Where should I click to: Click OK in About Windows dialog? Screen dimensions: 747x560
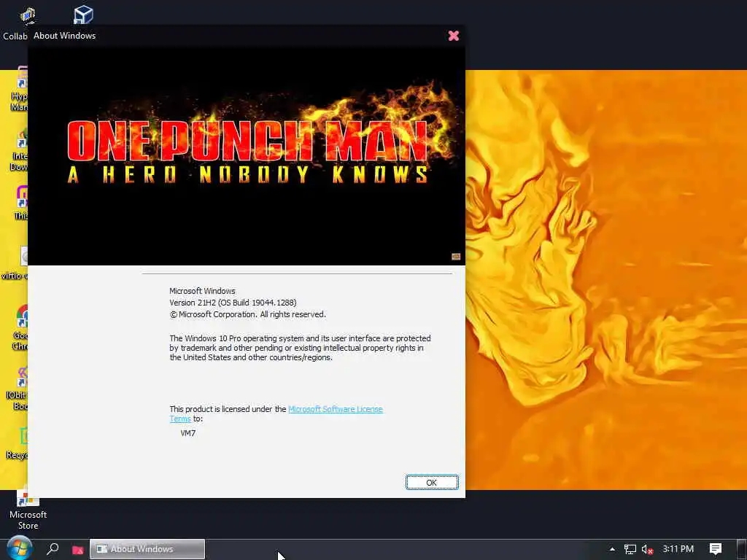(x=432, y=483)
